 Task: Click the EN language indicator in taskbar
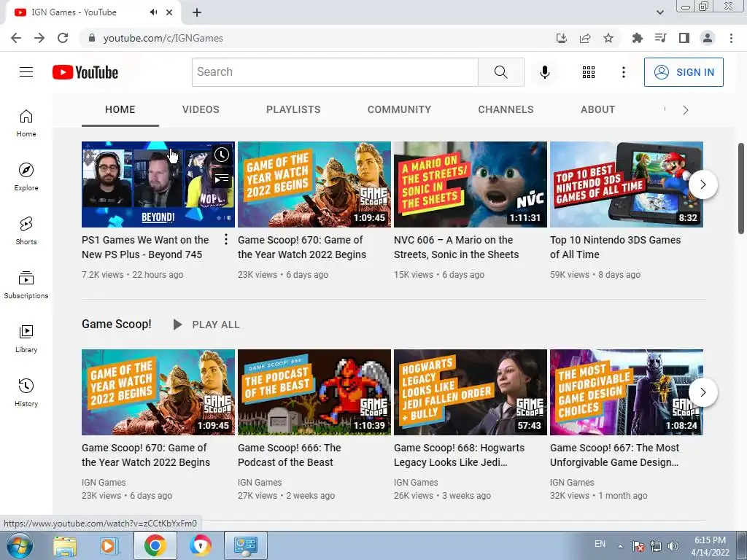600,544
